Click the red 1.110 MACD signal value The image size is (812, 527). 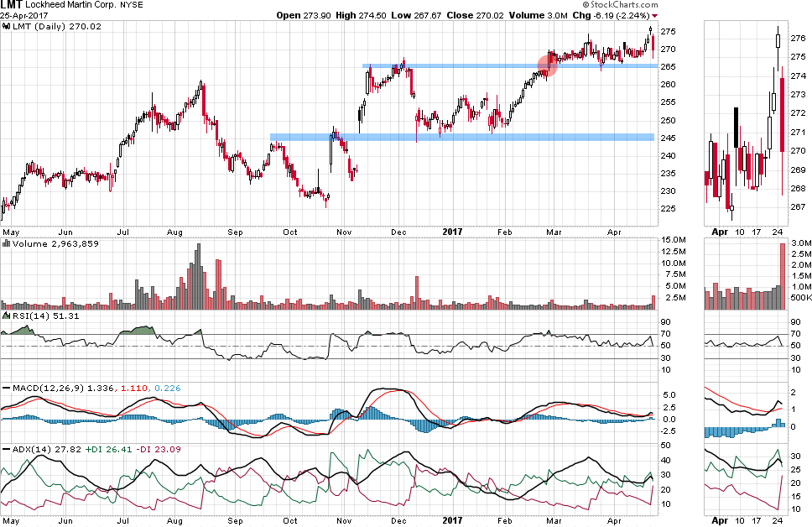[134, 389]
